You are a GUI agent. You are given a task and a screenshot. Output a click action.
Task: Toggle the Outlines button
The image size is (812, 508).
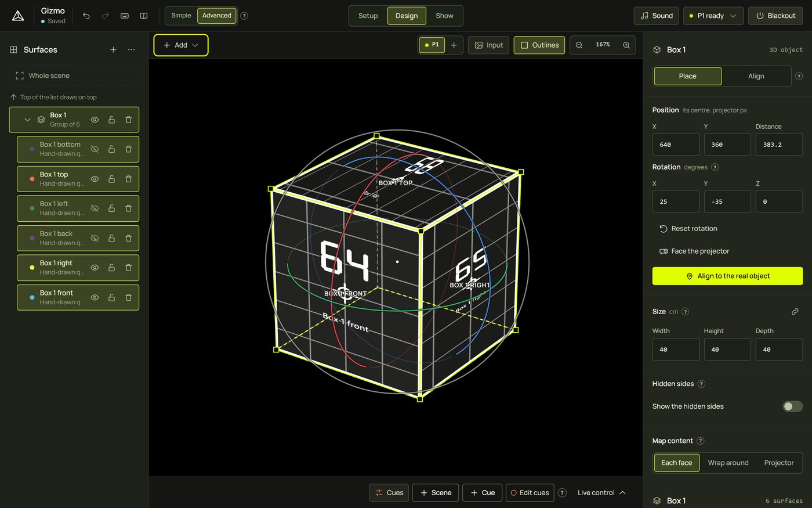(x=539, y=45)
